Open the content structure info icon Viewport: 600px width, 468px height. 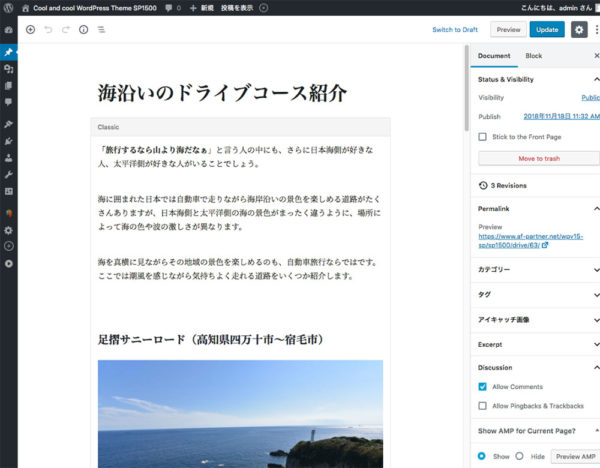tap(83, 29)
